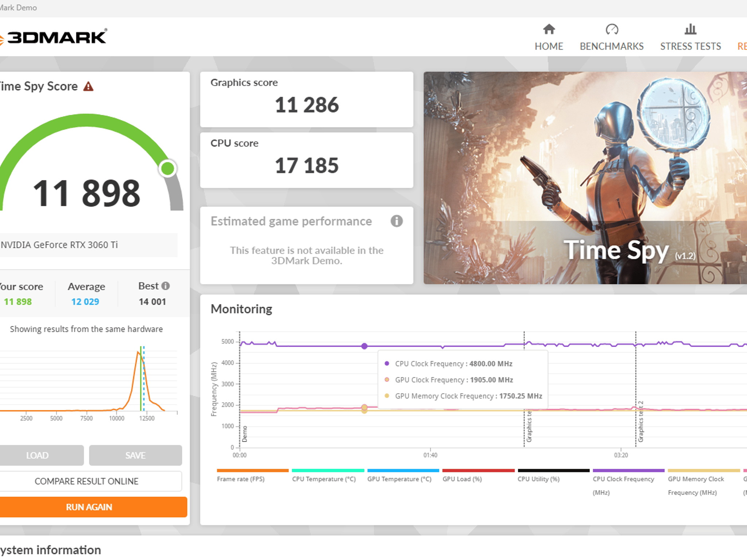Open Stress Tests bar chart icon
The image size is (747, 560).
[x=690, y=29]
